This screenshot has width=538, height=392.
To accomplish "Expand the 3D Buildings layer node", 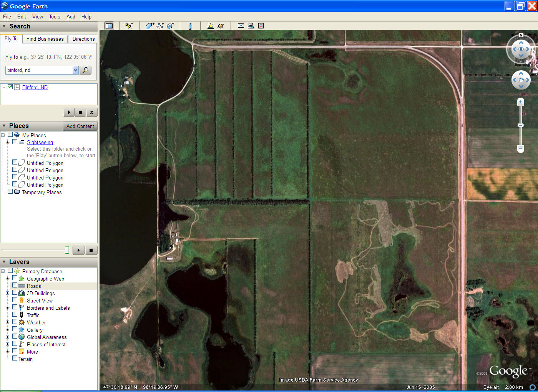I will click(x=7, y=293).
